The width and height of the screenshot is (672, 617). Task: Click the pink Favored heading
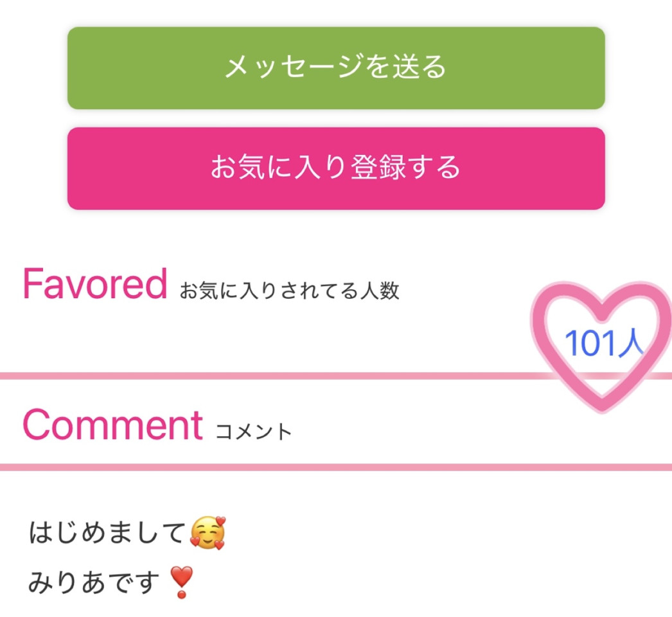coord(94,284)
